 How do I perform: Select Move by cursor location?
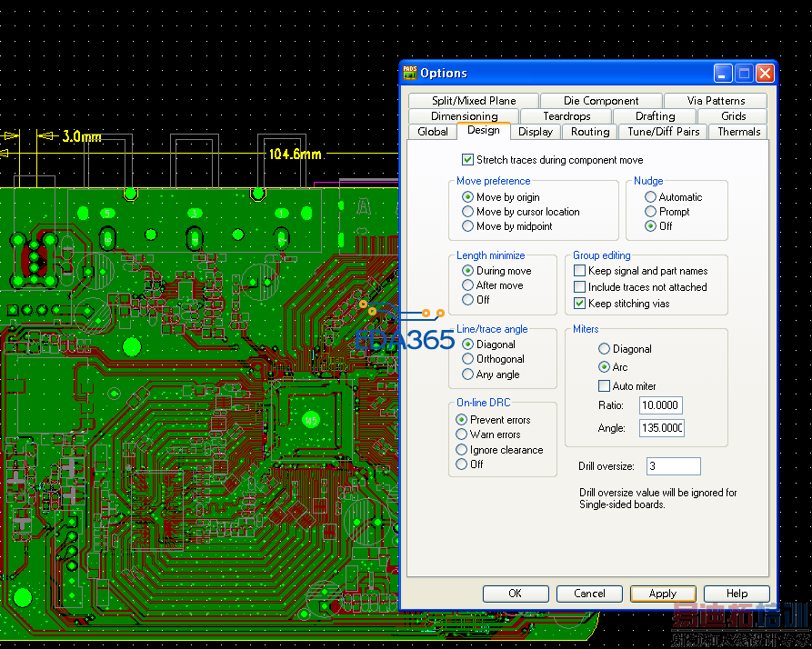468,212
